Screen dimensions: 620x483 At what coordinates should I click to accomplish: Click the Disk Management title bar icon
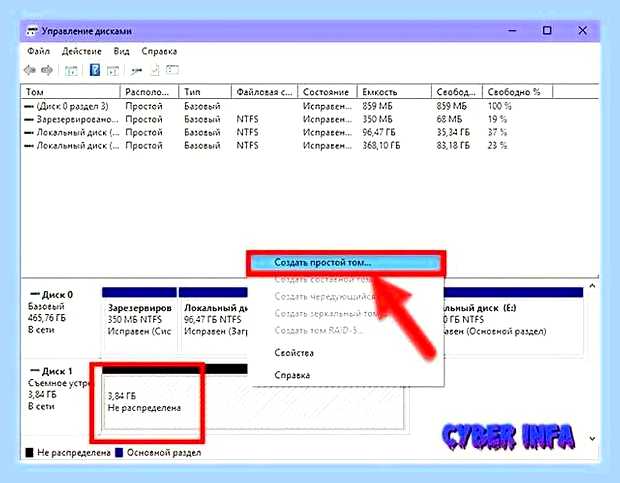pos(32,31)
